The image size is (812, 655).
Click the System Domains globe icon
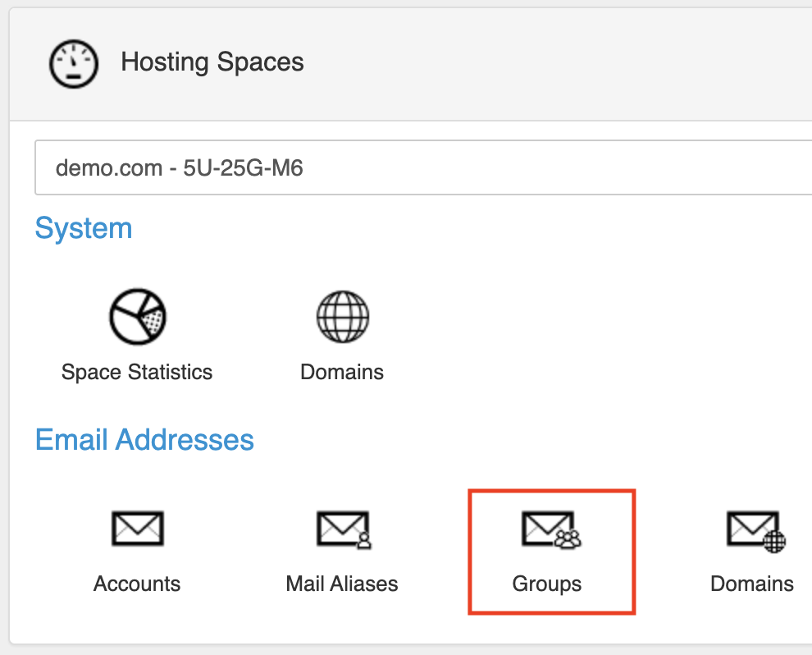click(x=342, y=317)
